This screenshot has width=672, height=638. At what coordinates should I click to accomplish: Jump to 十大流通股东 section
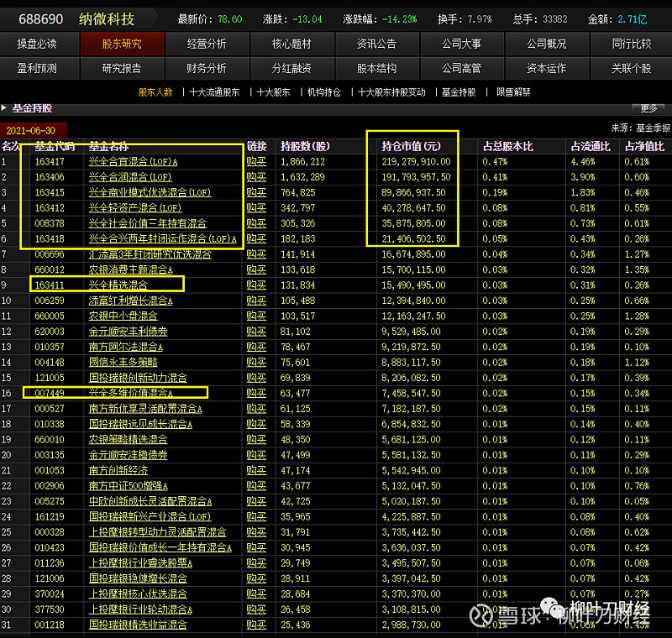(215, 92)
